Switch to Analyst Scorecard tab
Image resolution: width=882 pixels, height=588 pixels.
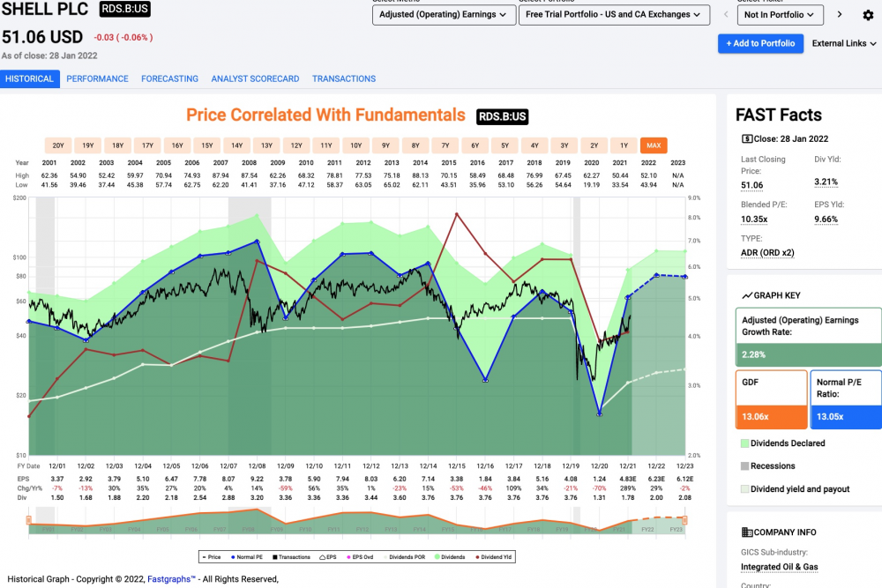click(x=256, y=78)
